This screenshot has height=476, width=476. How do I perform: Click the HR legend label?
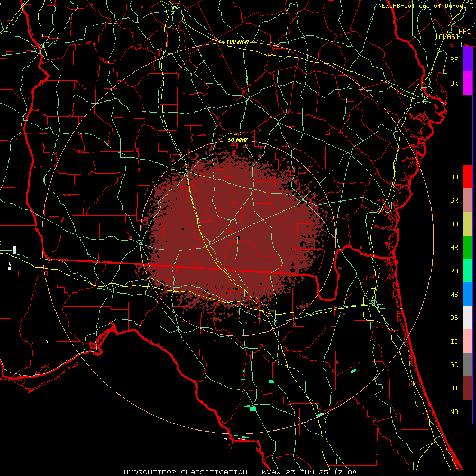454,248
